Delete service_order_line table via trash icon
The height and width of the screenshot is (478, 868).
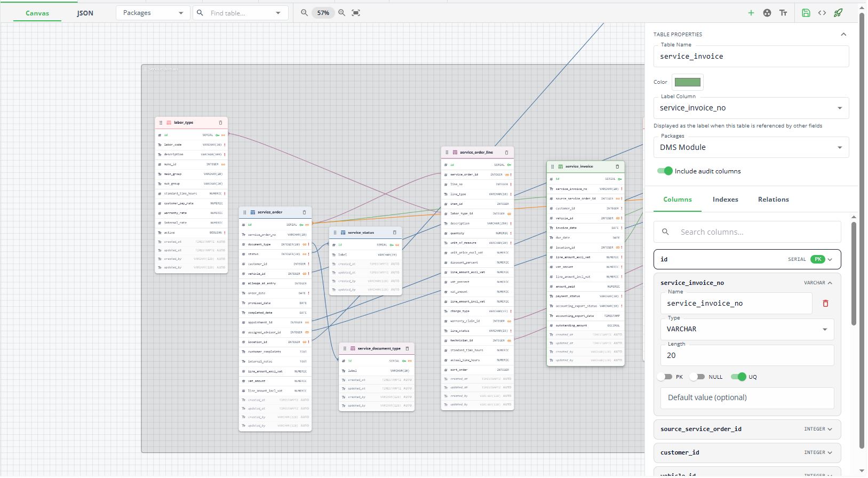pyautogui.click(x=507, y=153)
